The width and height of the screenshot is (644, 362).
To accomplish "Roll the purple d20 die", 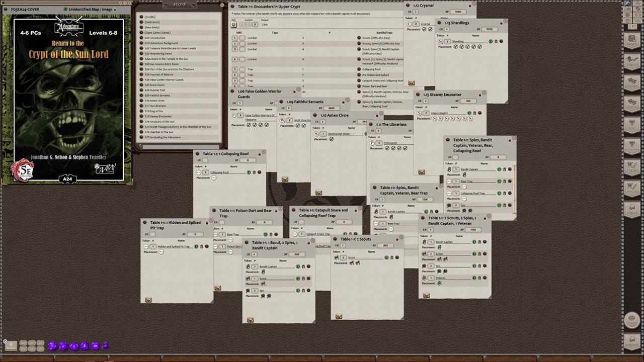I will [x=52, y=345].
